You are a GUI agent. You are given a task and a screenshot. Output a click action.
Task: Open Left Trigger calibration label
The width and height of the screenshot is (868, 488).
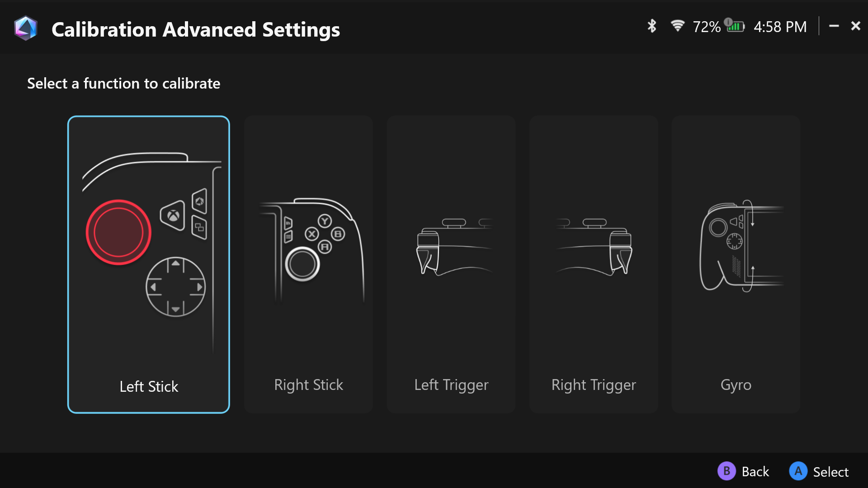pos(451,385)
